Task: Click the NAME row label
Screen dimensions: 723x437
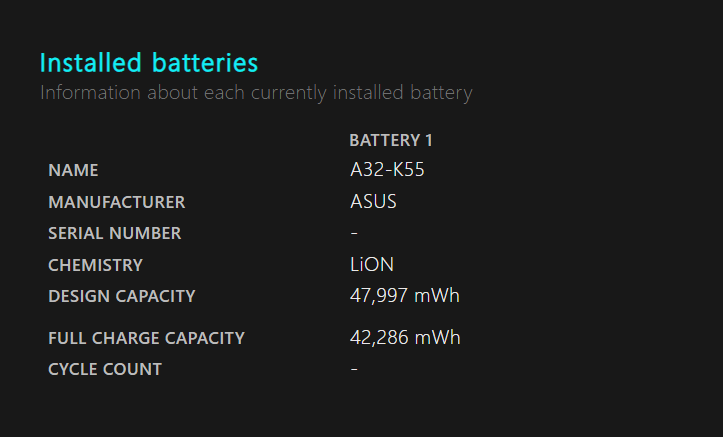Action: coord(73,171)
